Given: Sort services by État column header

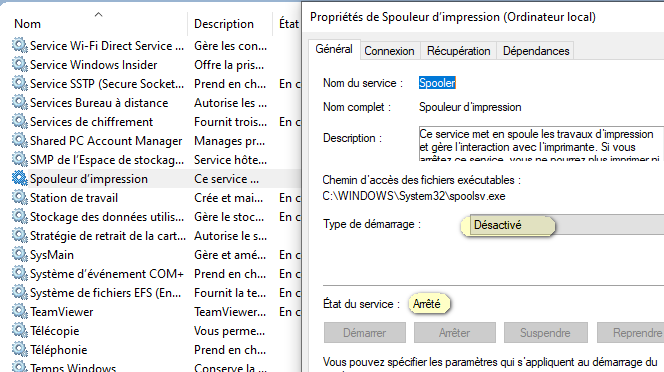Looking at the screenshot, I should coord(289,24).
